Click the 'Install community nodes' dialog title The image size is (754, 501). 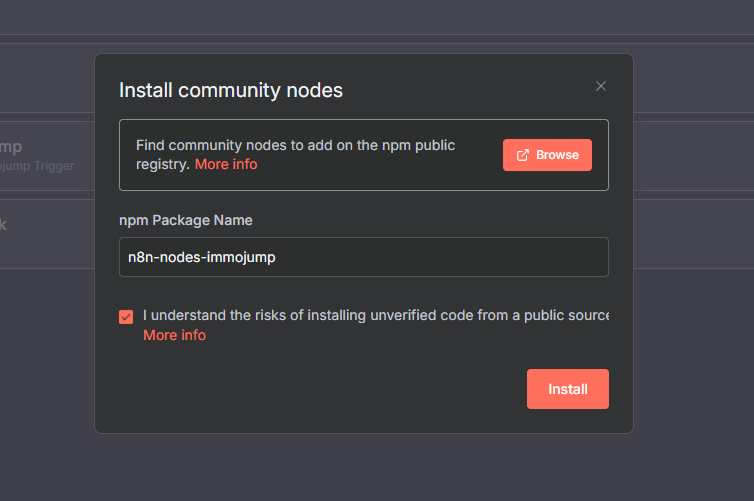(231, 90)
